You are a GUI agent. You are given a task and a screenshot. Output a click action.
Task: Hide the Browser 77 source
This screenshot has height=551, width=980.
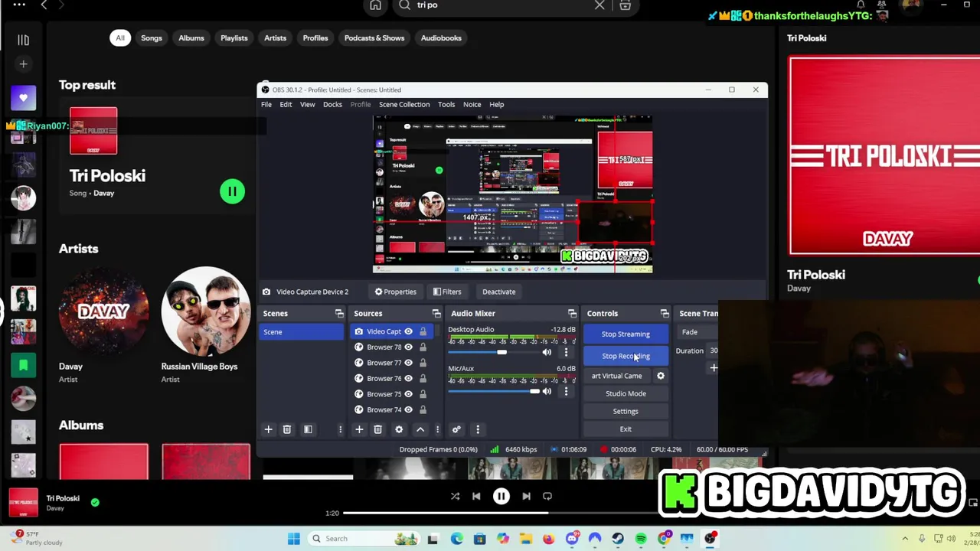408,363
